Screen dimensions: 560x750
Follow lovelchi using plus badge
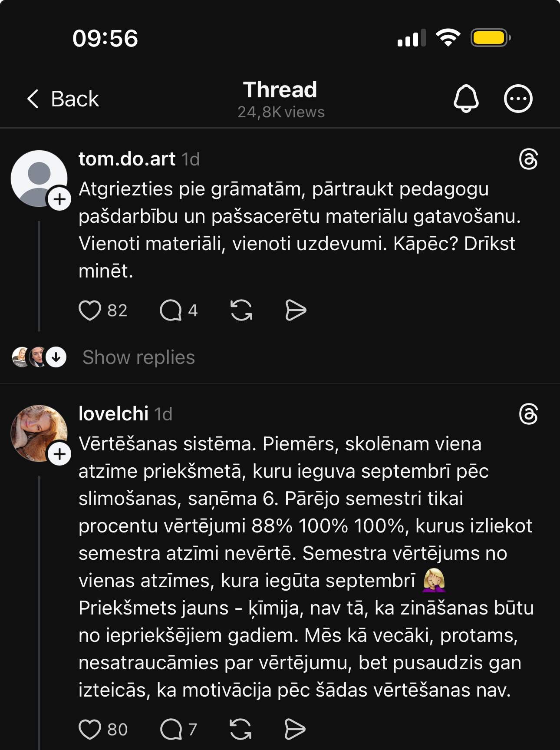tap(59, 454)
